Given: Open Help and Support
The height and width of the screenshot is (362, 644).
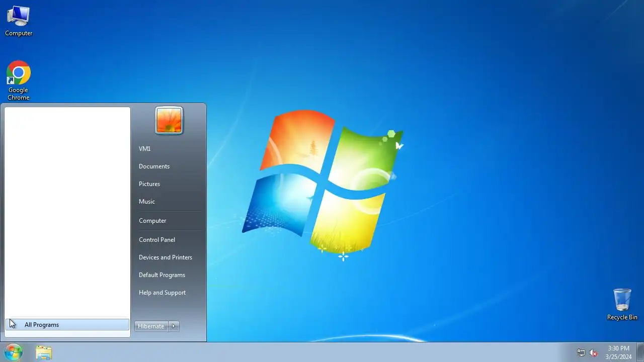Looking at the screenshot, I should click(x=162, y=293).
